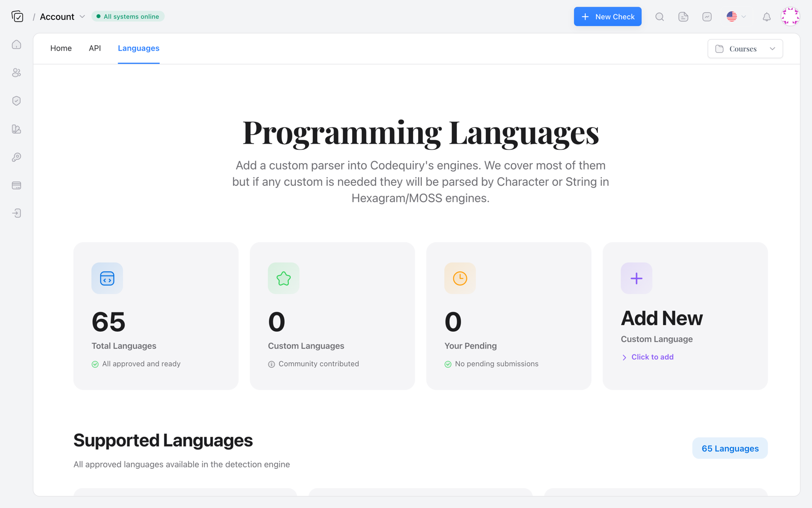812x508 pixels.
Task: Click the sign-out icon in sidebar
Action: coord(17,213)
